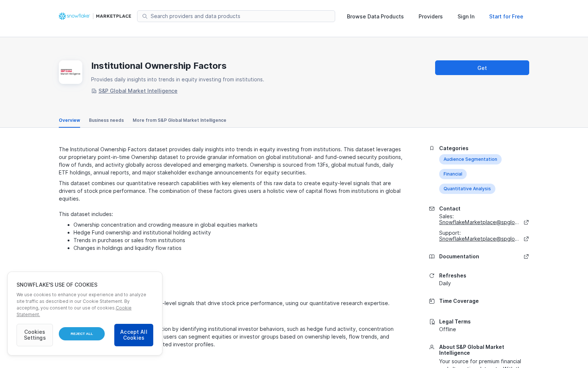
Task: Click the 'SNOWFLAKE'S USE OF COOKIES' heading
Action: click(57, 285)
